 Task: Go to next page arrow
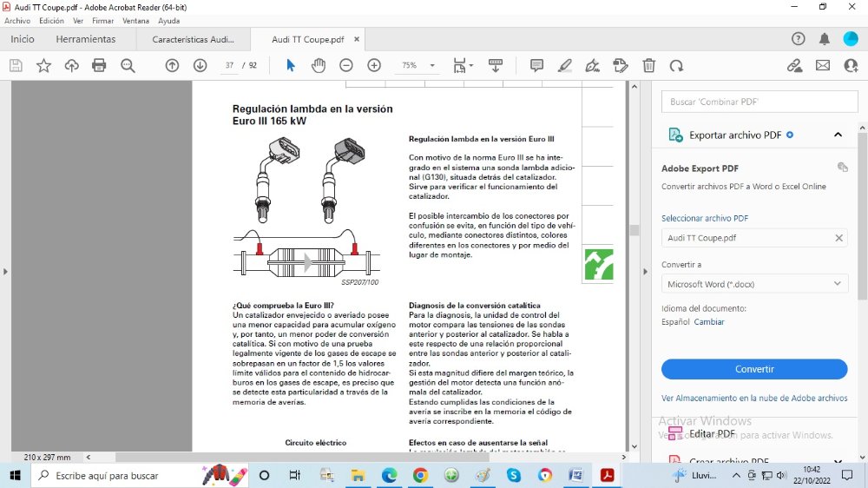(200, 65)
